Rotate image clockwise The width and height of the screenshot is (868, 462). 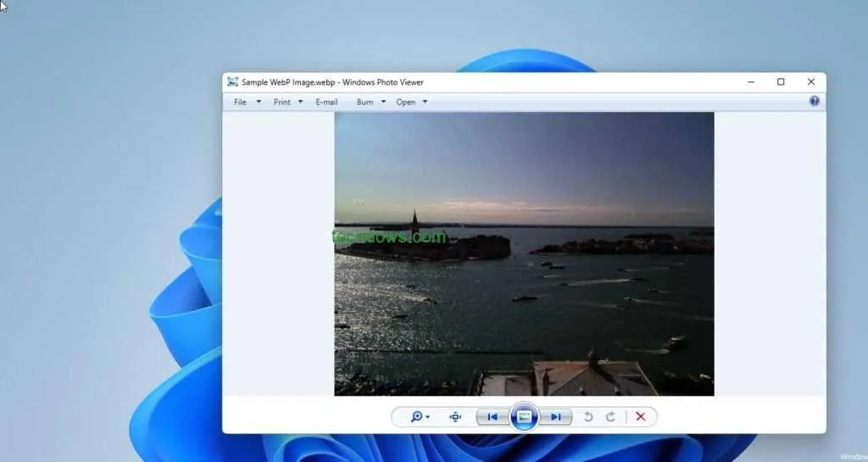[x=610, y=416]
